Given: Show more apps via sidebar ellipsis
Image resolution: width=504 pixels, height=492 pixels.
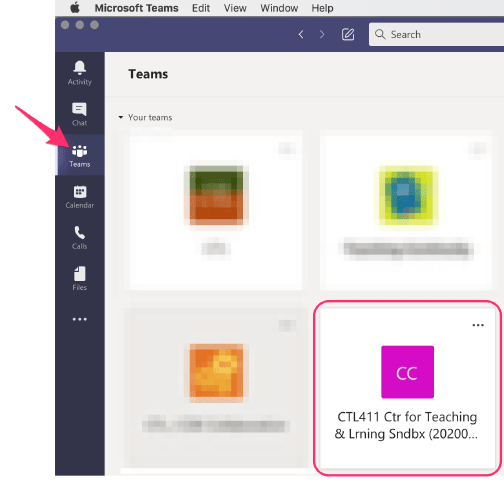Looking at the screenshot, I should point(79,319).
